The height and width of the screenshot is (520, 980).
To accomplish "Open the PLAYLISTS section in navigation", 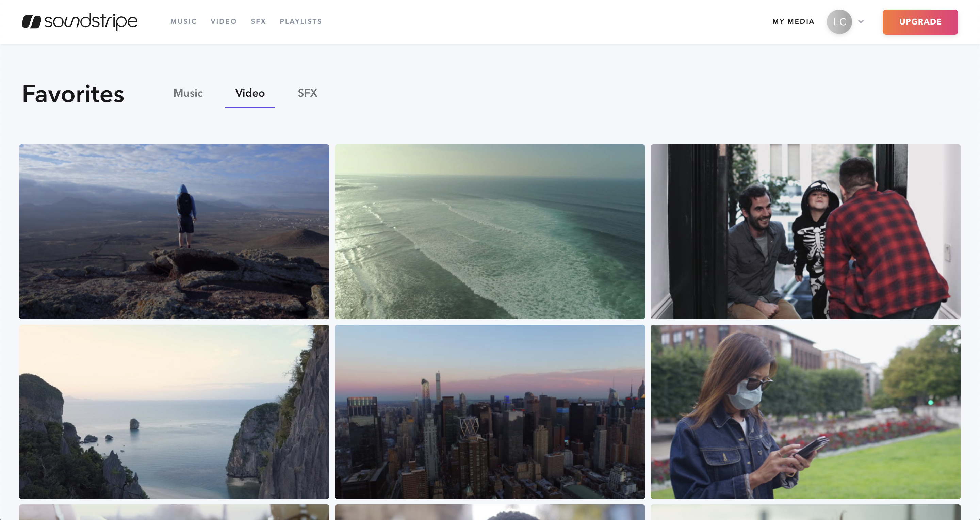I will [300, 21].
